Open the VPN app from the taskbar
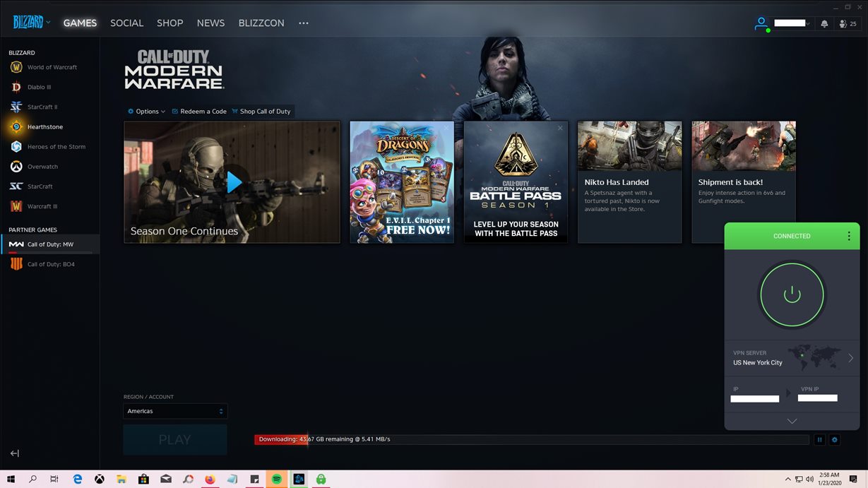 321,479
